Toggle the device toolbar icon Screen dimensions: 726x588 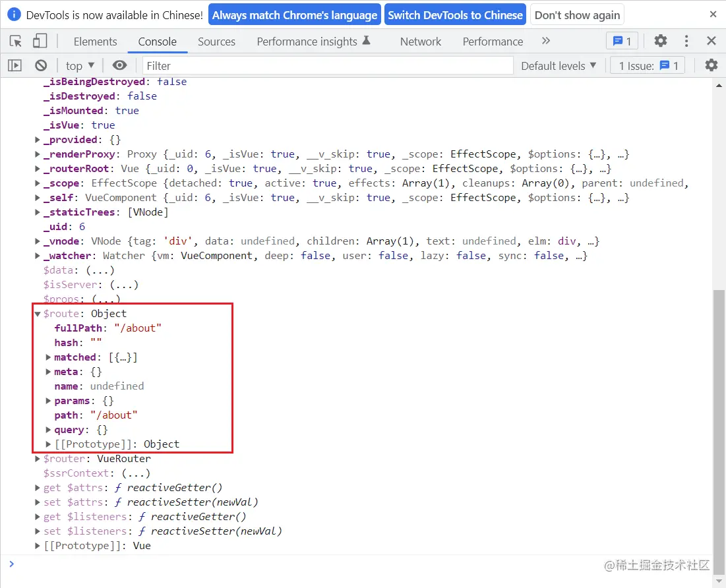40,42
